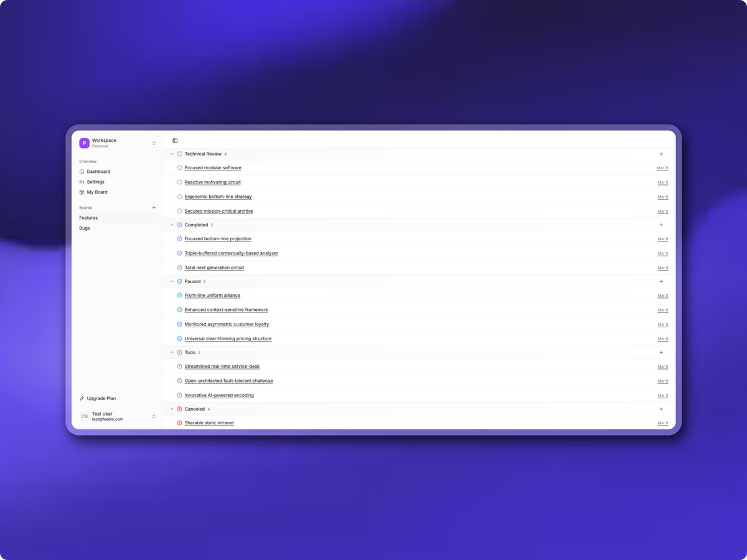This screenshot has height=560, width=747.
Task: Add a new board with plus icon
Action: coord(154,208)
